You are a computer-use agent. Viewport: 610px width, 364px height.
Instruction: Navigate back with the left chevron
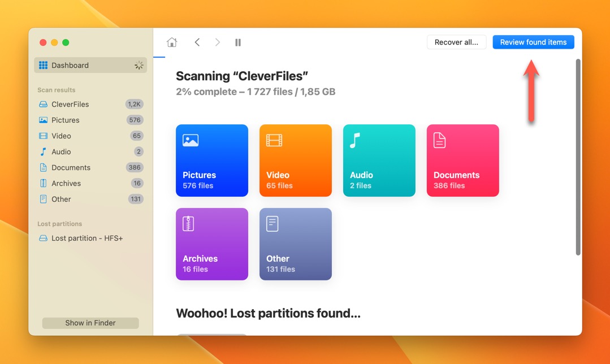(197, 42)
